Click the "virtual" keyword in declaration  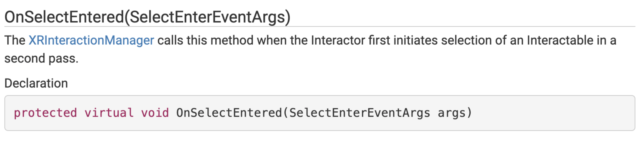(109, 113)
